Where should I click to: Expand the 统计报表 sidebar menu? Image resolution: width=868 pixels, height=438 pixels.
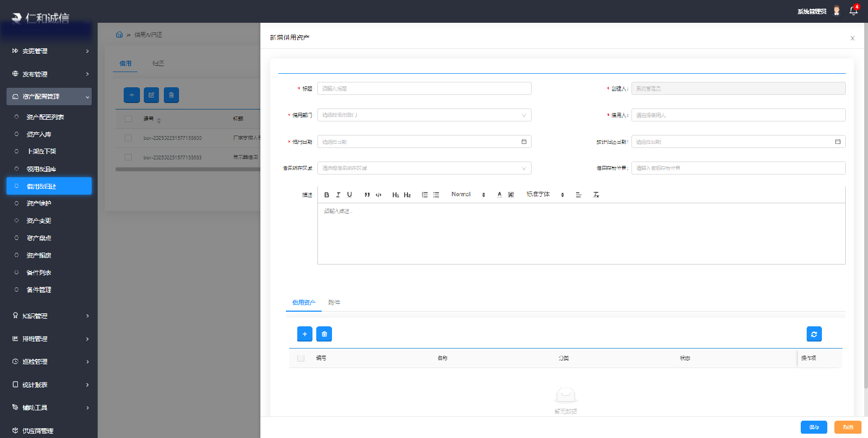tap(49, 385)
